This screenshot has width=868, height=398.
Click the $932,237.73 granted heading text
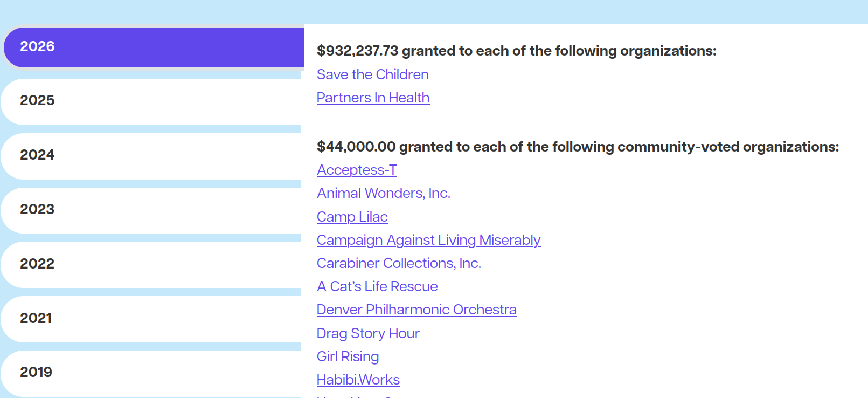(x=517, y=51)
